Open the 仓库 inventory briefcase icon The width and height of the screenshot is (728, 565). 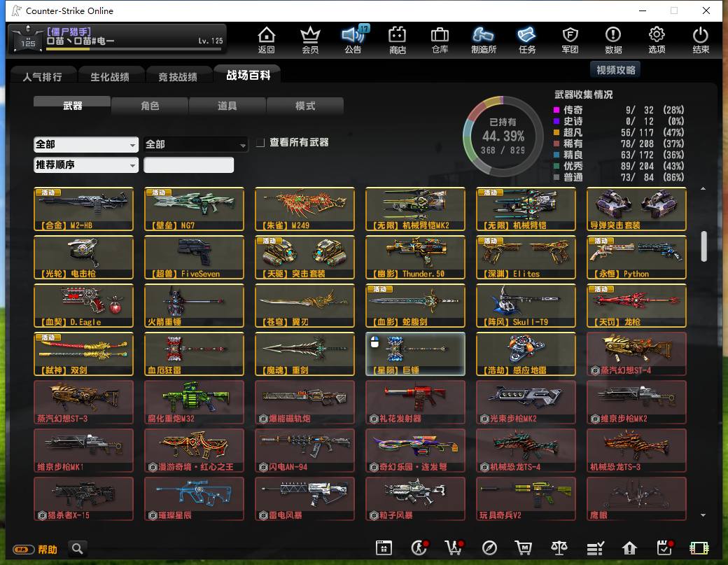pyautogui.click(x=440, y=39)
